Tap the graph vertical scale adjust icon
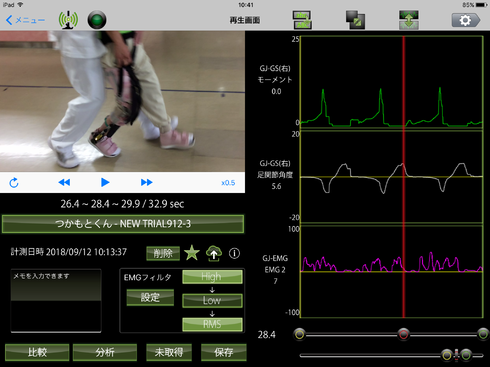Screen dimensions: 490x367 tap(409, 20)
